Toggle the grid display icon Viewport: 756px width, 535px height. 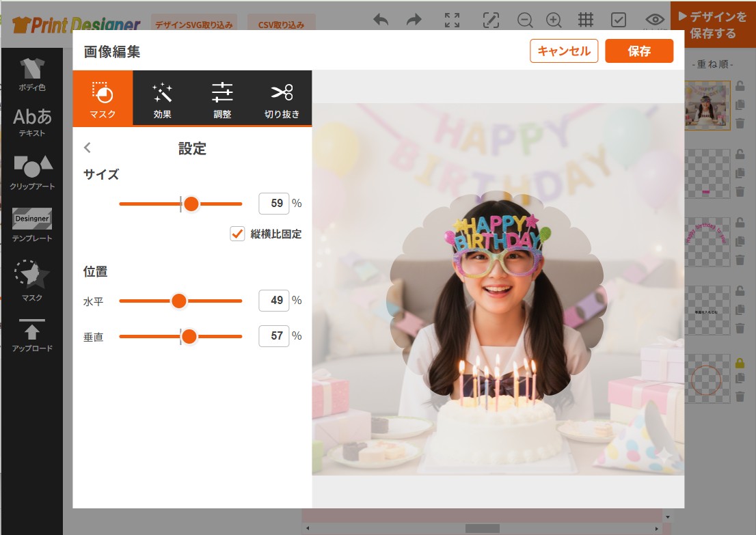click(x=586, y=20)
